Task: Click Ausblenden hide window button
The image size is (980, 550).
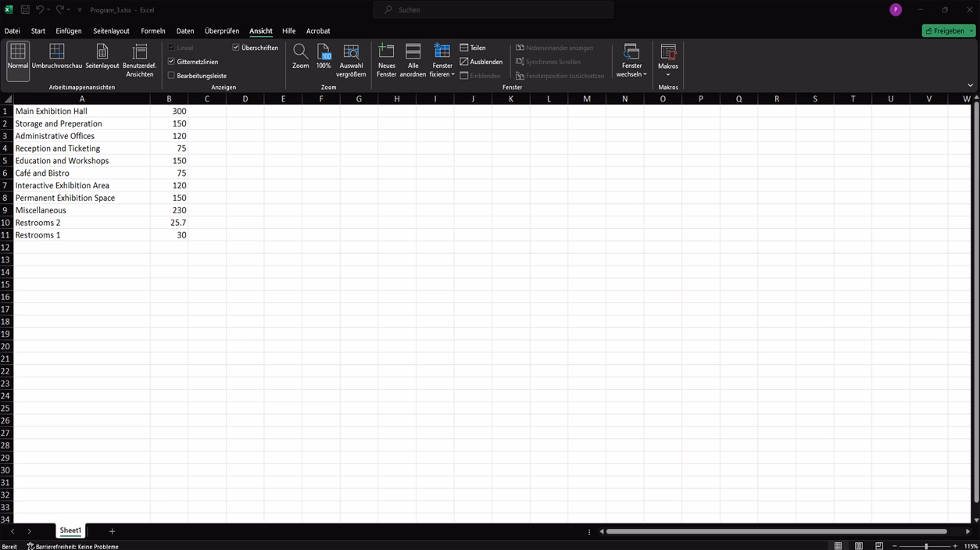Action: pos(481,62)
